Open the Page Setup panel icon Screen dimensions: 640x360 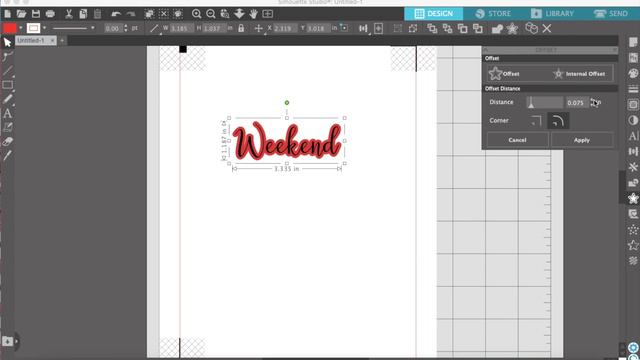coord(633,42)
